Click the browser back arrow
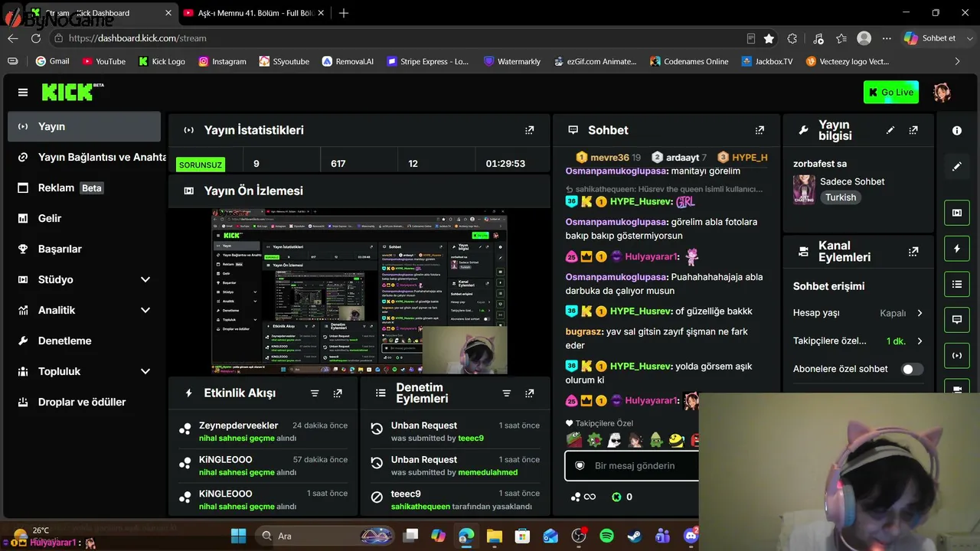980x551 pixels. pos(13,38)
